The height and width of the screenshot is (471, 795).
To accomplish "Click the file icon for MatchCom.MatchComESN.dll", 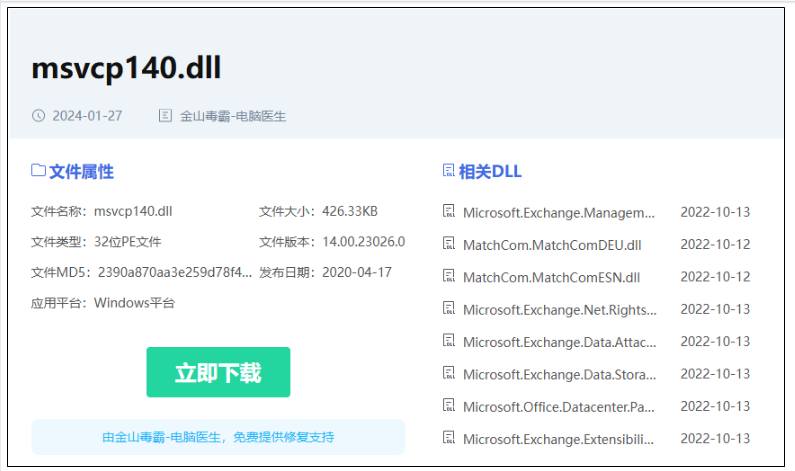I will tap(449, 276).
